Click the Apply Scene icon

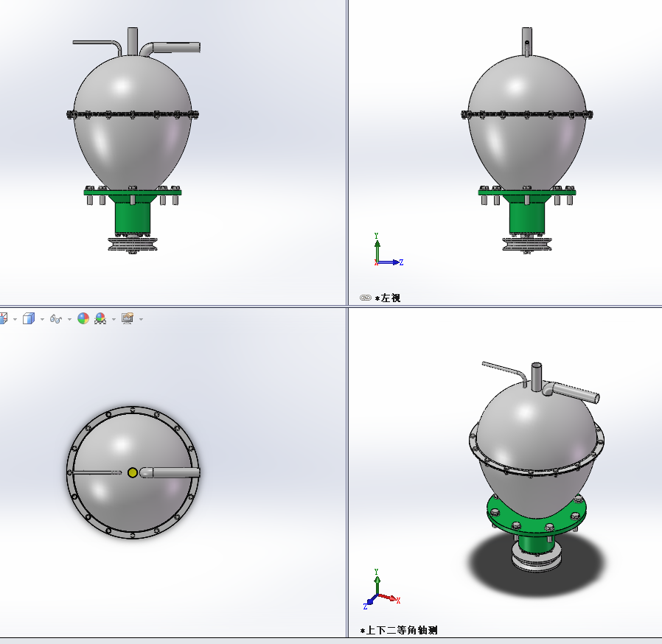point(100,318)
